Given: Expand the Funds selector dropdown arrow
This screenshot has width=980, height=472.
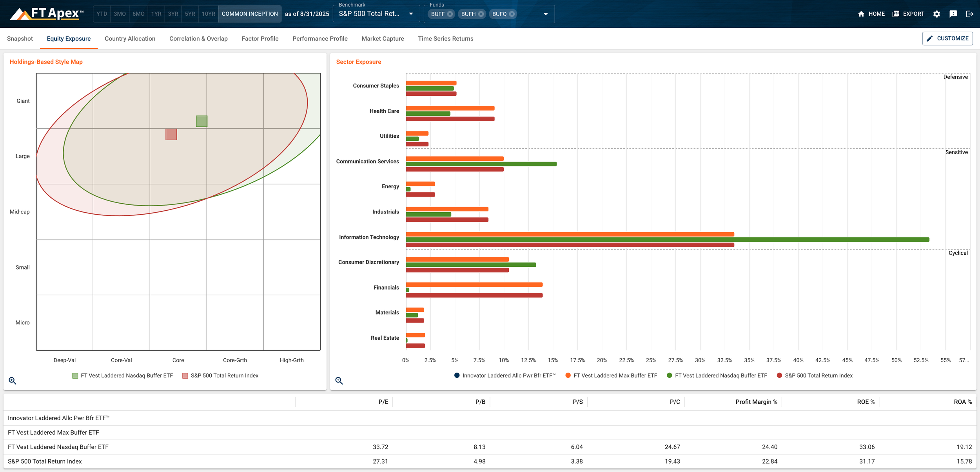Looking at the screenshot, I should pyautogui.click(x=546, y=14).
